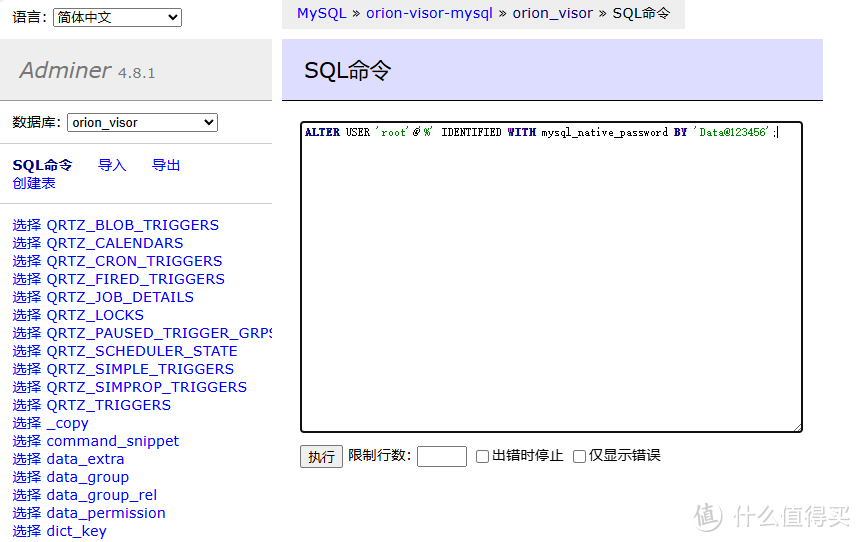Click the Adminer logo title

65,70
